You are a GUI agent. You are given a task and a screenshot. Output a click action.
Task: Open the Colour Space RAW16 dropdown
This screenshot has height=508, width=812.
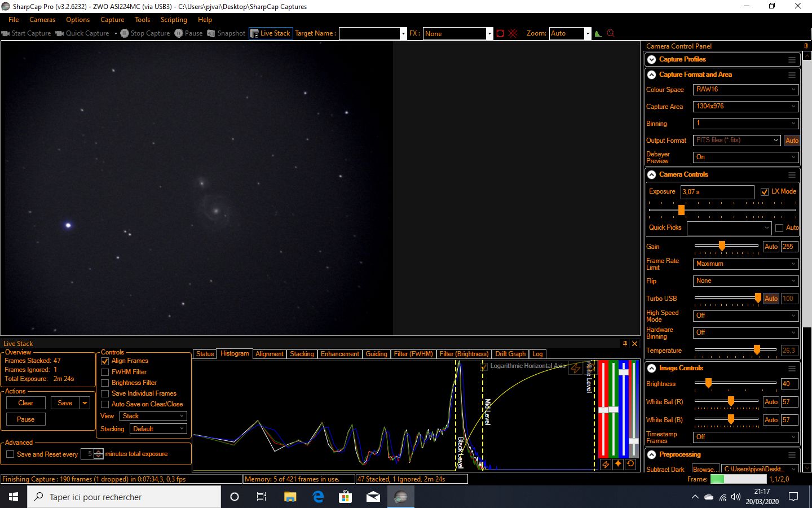(745, 90)
